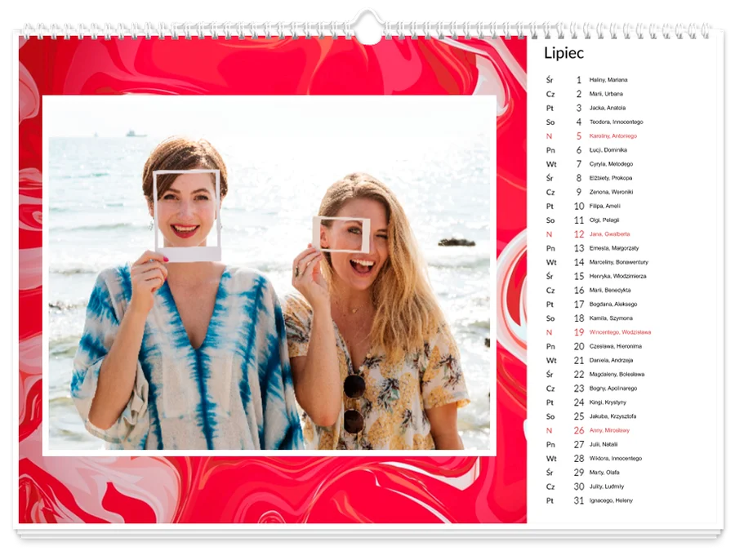
Task: Click the entry "Marii, Urbana"
Action: pos(606,94)
